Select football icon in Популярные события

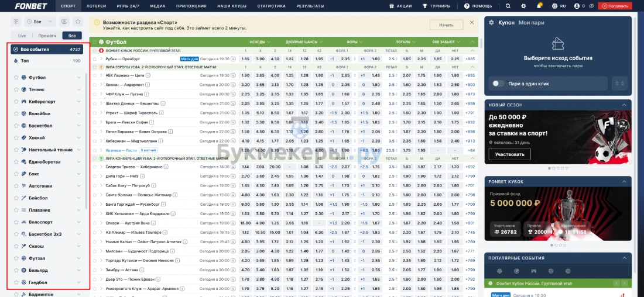[499, 271]
